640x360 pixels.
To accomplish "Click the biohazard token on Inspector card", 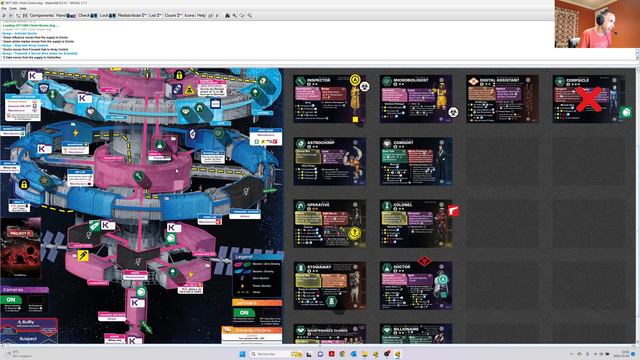I will pos(364,87).
